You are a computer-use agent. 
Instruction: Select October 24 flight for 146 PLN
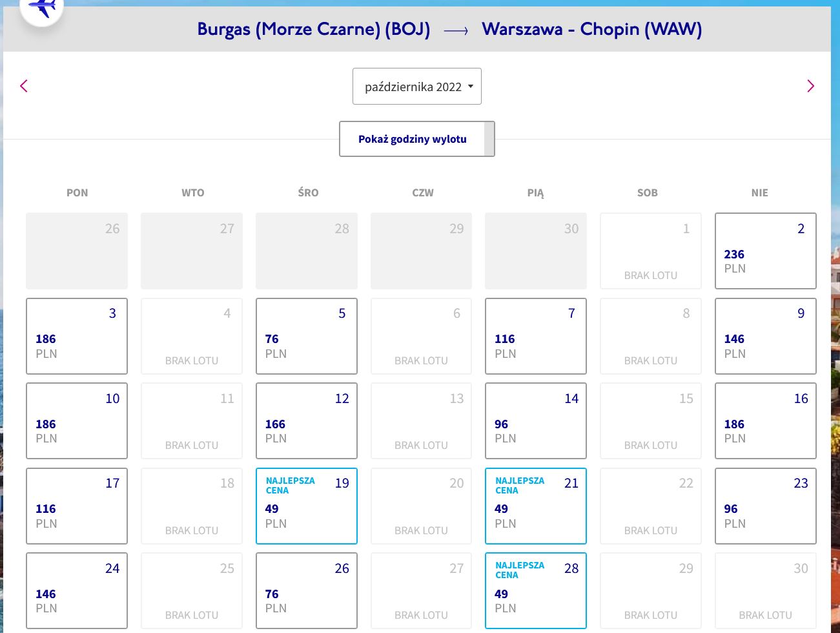click(x=77, y=590)
